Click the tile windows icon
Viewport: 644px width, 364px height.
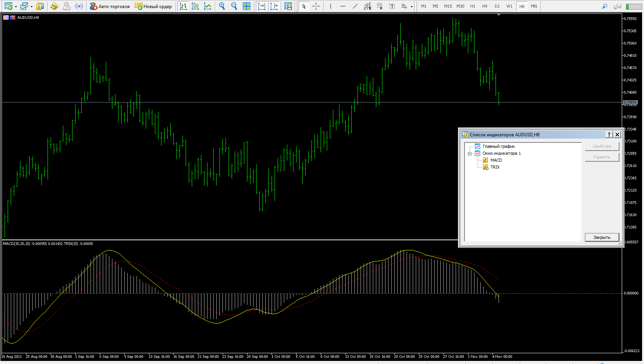click(x=247, y=6)
